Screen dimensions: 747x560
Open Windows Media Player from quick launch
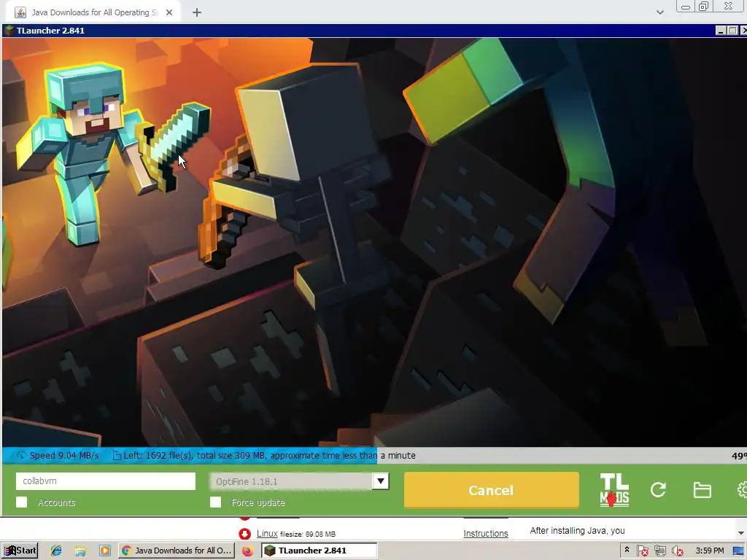[x=105, y=551]
